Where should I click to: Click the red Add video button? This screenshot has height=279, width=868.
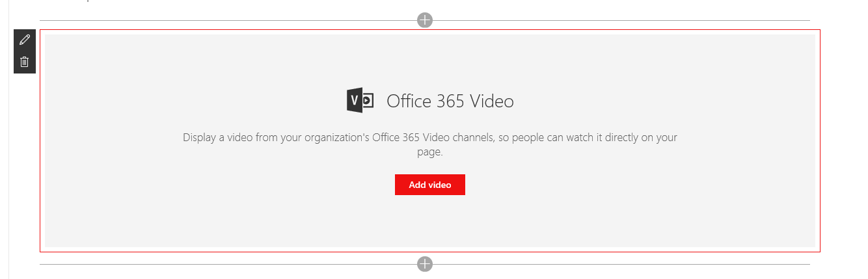pyautogui.click(x=429, y=185)
